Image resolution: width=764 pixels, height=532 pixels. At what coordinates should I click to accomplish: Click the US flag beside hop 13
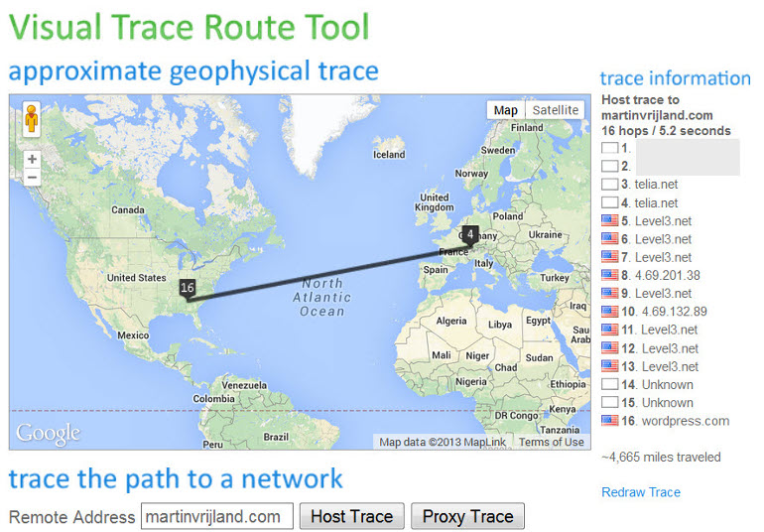[x=609, y=366]
